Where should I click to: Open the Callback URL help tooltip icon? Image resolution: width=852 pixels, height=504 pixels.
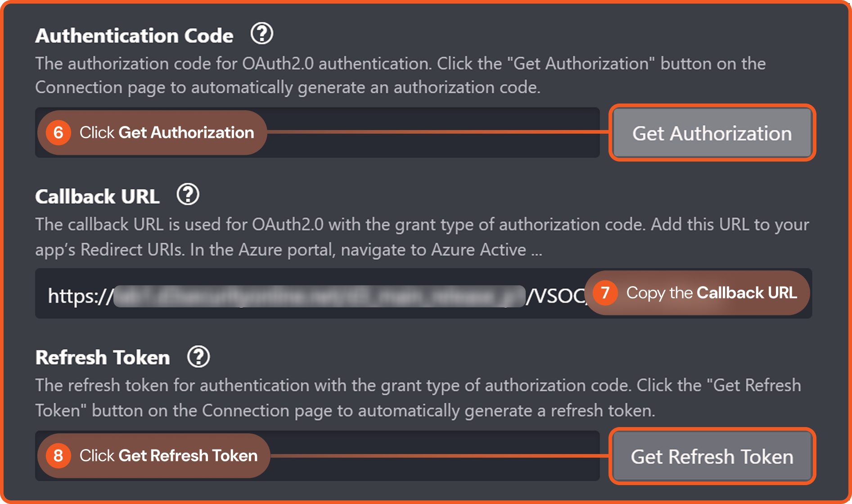click(188, 194)
